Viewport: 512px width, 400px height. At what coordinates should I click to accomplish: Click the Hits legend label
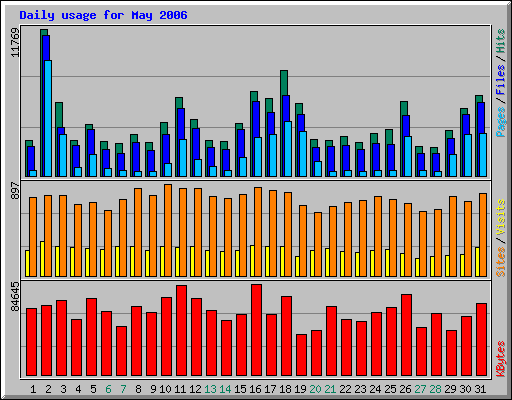pyautogui.click(x=501, y=41)
